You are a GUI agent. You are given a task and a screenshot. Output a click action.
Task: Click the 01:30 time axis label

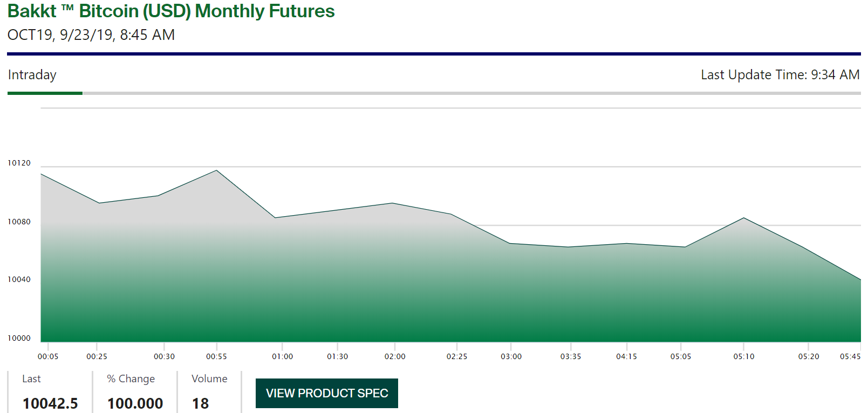337,356
